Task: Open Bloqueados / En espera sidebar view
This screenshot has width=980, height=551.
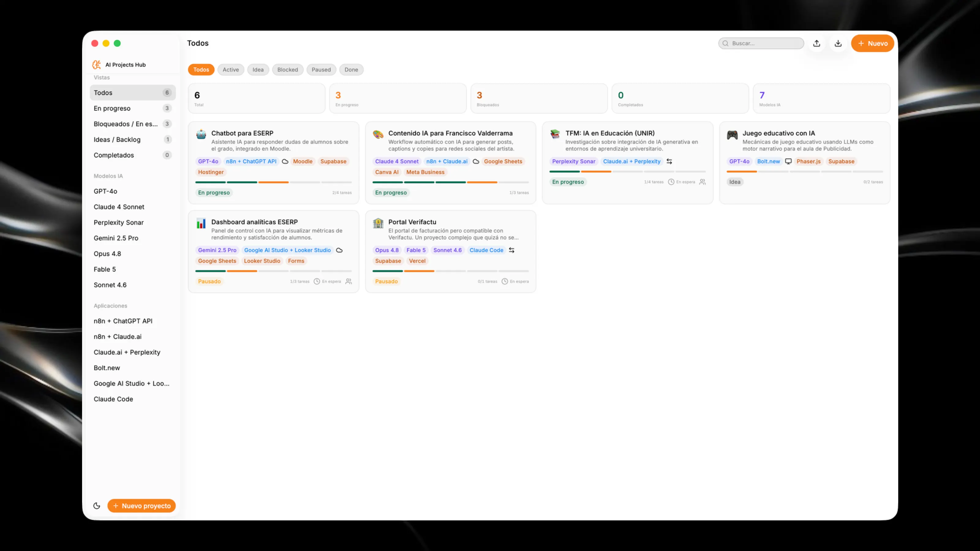Action: pyautogui.click(x=132, y=124)
